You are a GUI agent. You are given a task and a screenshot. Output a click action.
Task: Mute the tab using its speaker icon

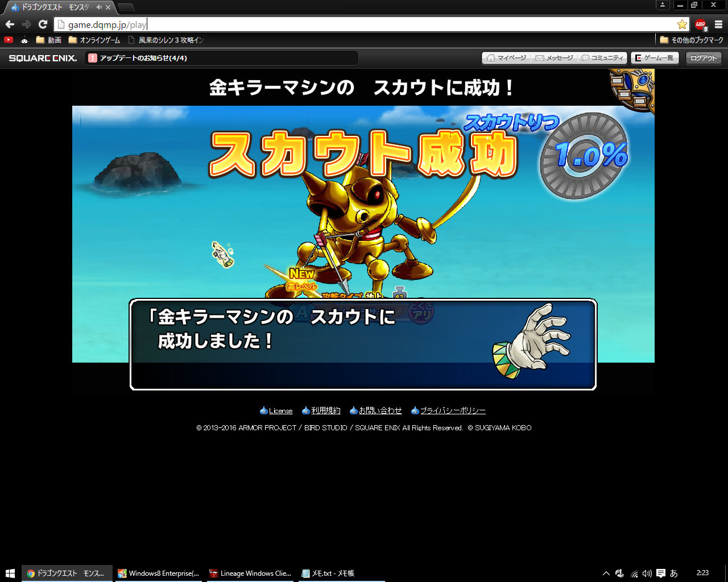[99, 7]
